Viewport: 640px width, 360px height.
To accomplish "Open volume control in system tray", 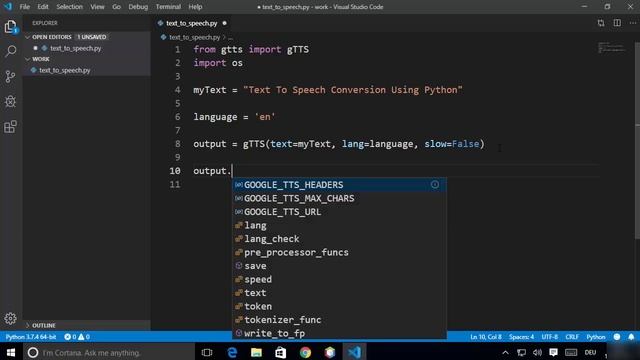I will tap(537, 352).
